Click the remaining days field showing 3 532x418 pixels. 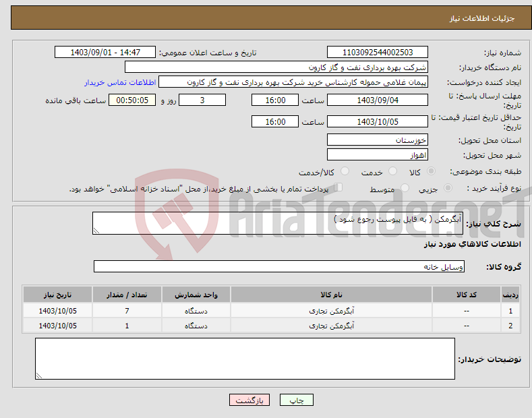[202, 100]
